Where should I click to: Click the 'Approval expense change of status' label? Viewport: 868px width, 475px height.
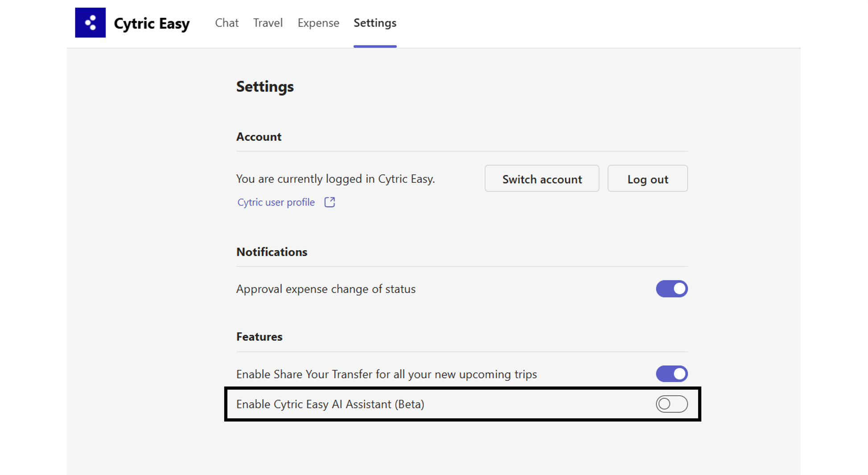[325, 289]
